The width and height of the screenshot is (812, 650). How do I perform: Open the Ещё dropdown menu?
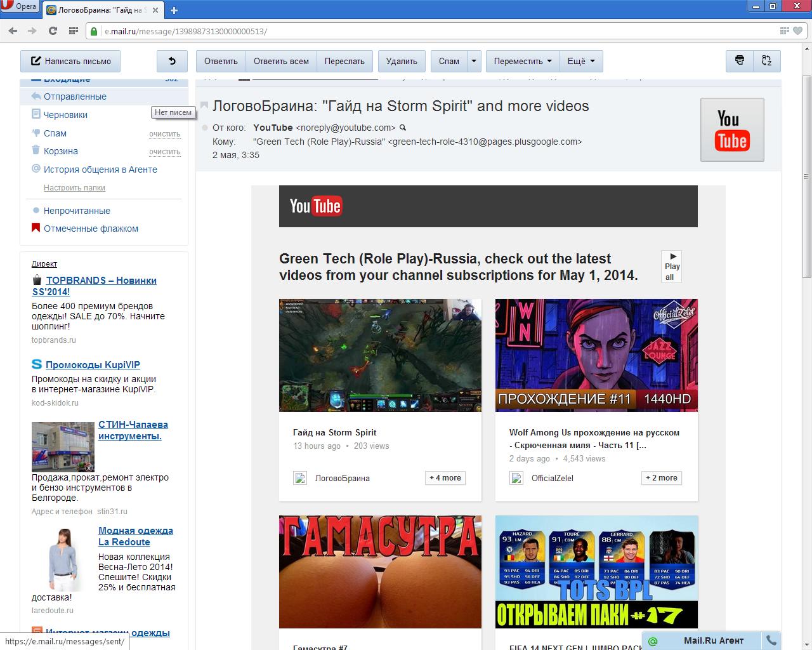click(581, 61)
